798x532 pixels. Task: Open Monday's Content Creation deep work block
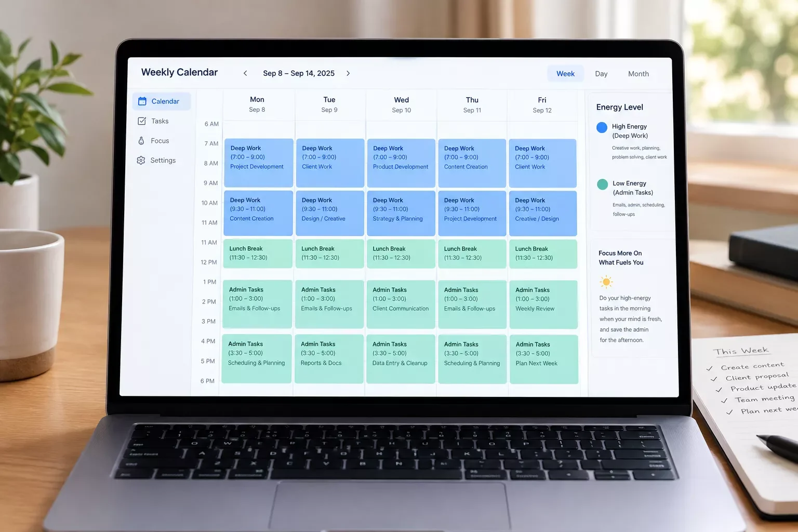[258, 213]
